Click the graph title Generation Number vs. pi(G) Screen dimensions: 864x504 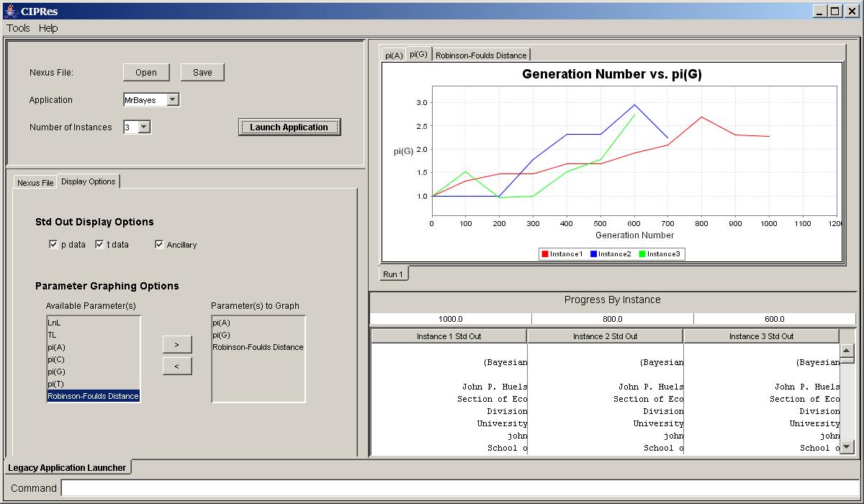[x=612, y=74]
